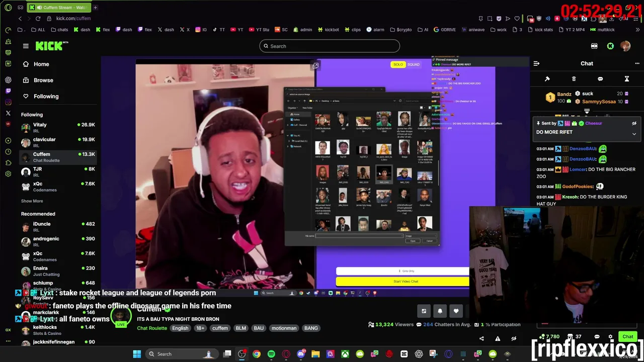Open Enaira recommended channel
This screenshot has height=362, width=644.
(x=58, y=271)
